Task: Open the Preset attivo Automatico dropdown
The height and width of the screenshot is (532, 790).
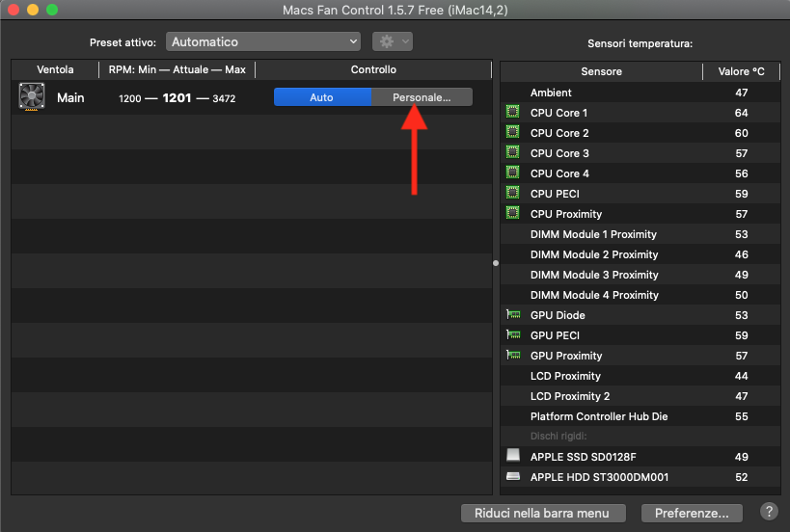Action: [263, 41]
